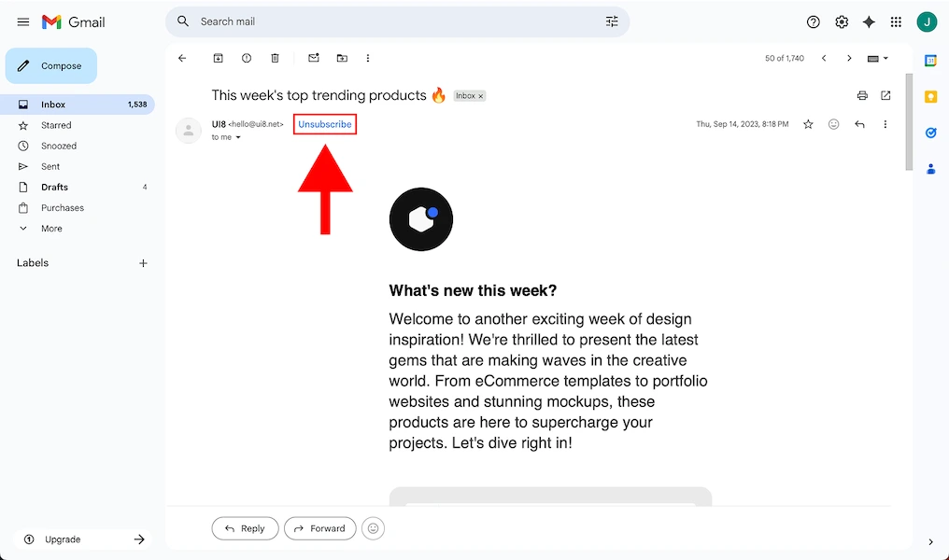
Task: Expand the "to me" recipient details
Action: point(236,137)
